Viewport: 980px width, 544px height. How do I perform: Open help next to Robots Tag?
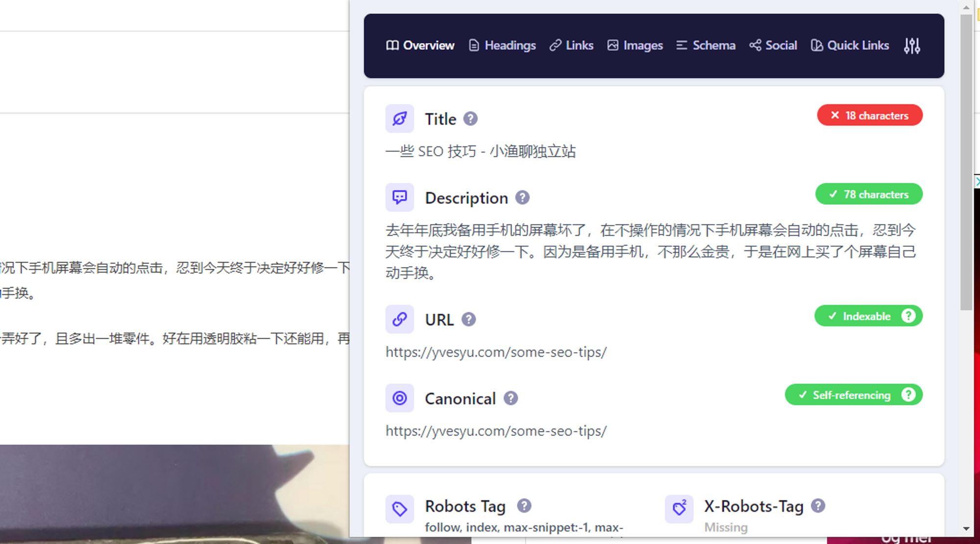524,506
